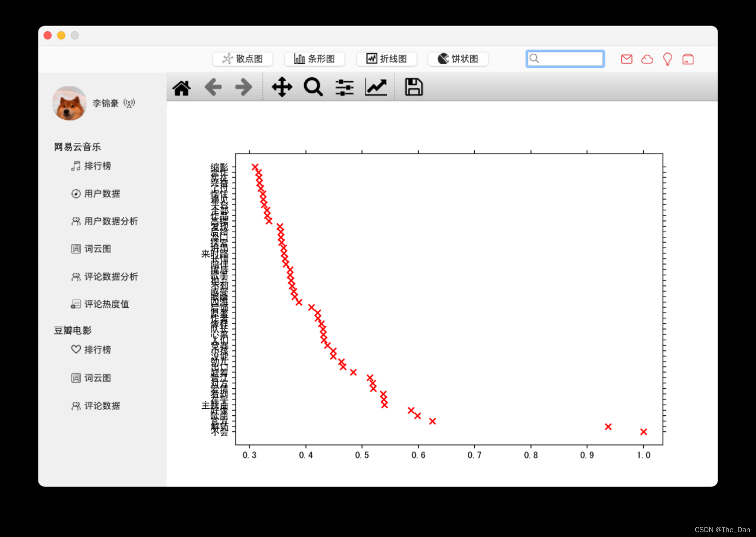Activate the zoom magnifier tool
756x537 pixels.
[313, 87]
